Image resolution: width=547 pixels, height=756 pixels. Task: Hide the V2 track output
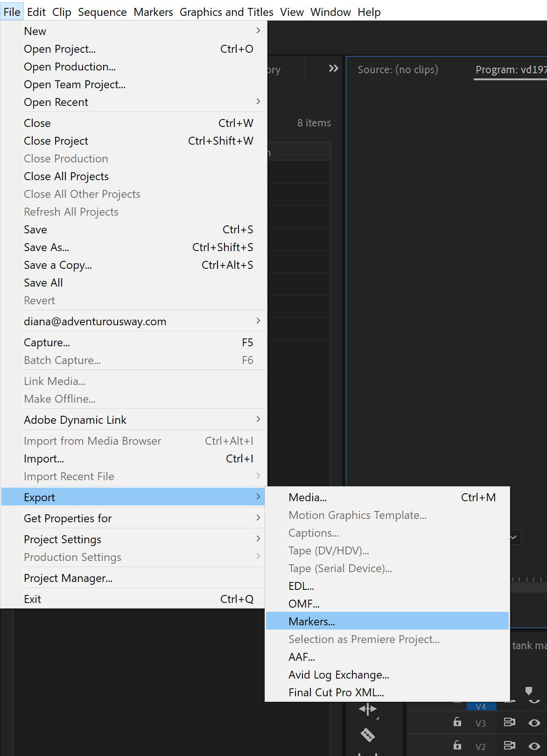[534, 746]
